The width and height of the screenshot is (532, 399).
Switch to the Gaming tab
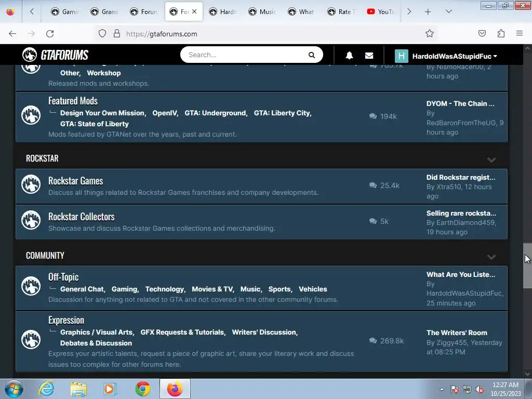(x=65, y=11)
